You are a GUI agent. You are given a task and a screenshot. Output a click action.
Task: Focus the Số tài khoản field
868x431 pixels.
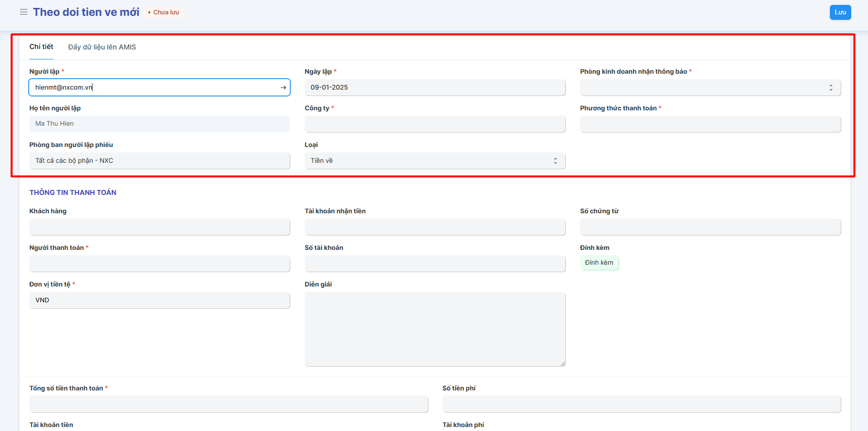(x=435, y=264)
